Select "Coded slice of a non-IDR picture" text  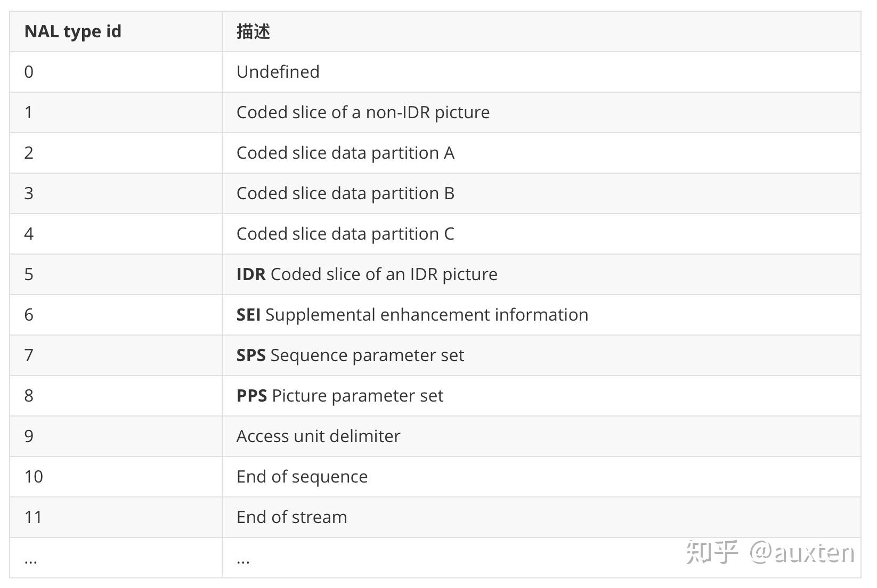tap(363, 112)
